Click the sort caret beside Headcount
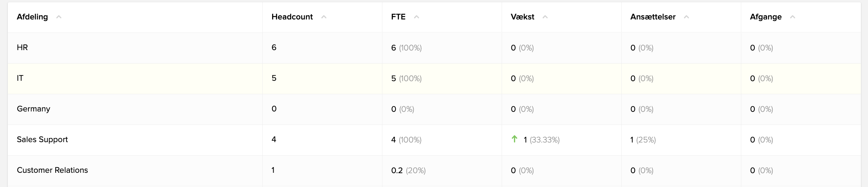 click(x=324, y=17)
